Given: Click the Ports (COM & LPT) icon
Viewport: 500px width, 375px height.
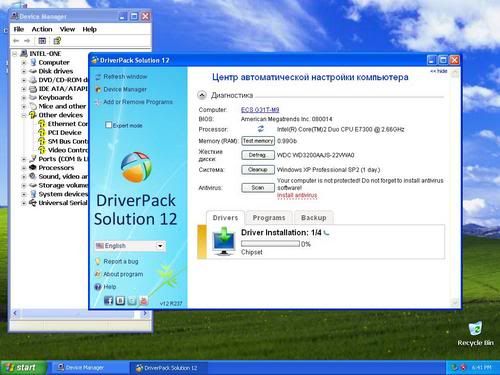Looking at the screenshot, I should coord(33,159).
